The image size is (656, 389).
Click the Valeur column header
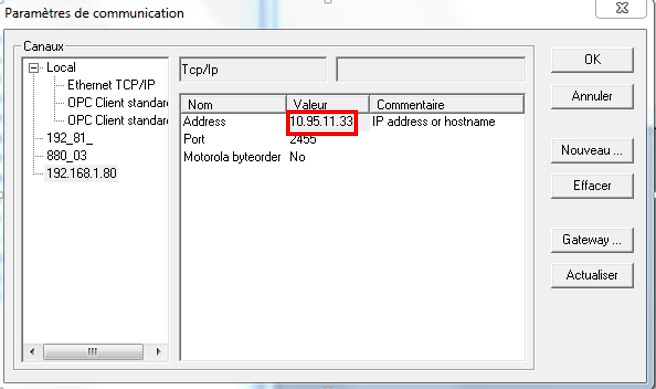tap(328, 104)
